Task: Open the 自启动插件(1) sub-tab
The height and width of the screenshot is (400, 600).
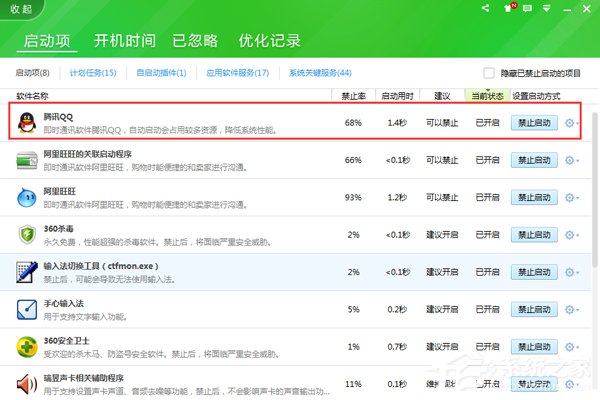Action: [161, 73]
